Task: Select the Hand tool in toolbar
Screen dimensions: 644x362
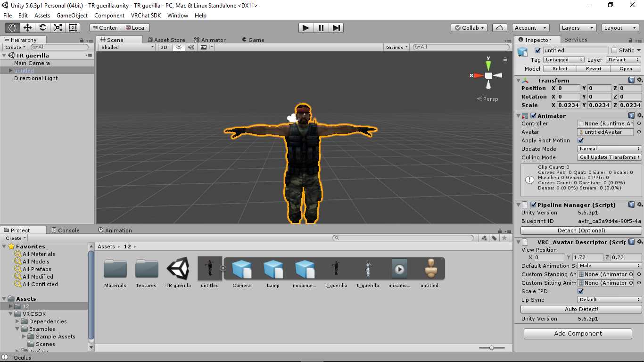Action: click(x=12, y=28)
